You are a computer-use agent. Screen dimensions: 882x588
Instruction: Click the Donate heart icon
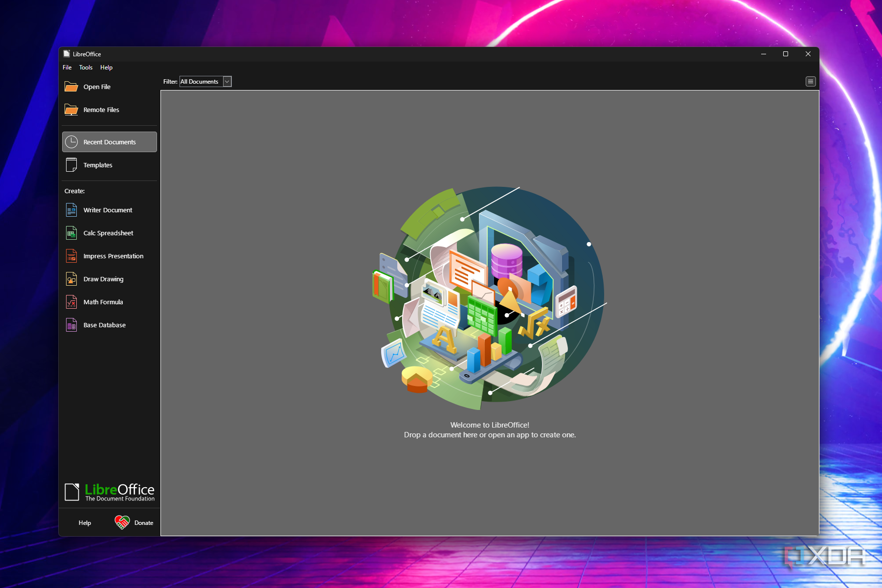pos(122,522)
